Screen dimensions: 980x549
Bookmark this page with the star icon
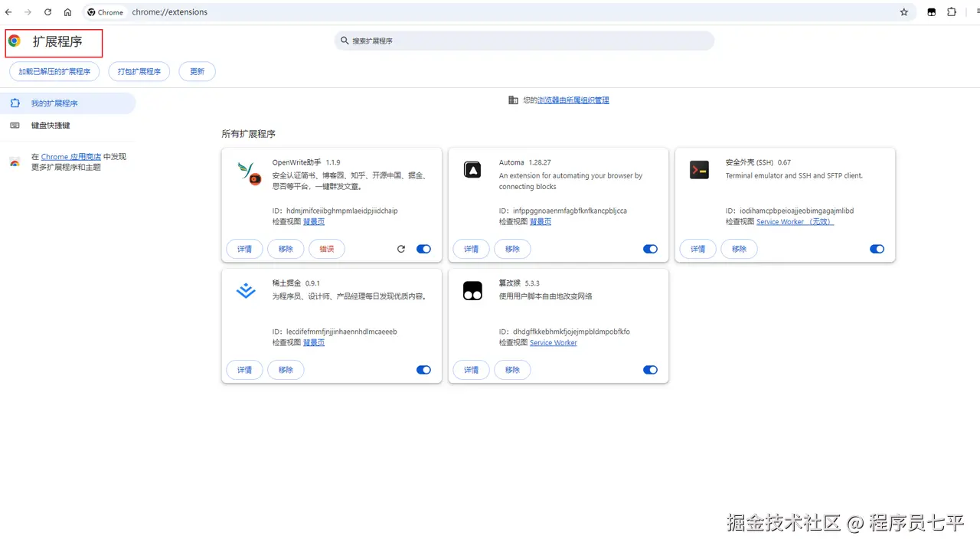904,12
